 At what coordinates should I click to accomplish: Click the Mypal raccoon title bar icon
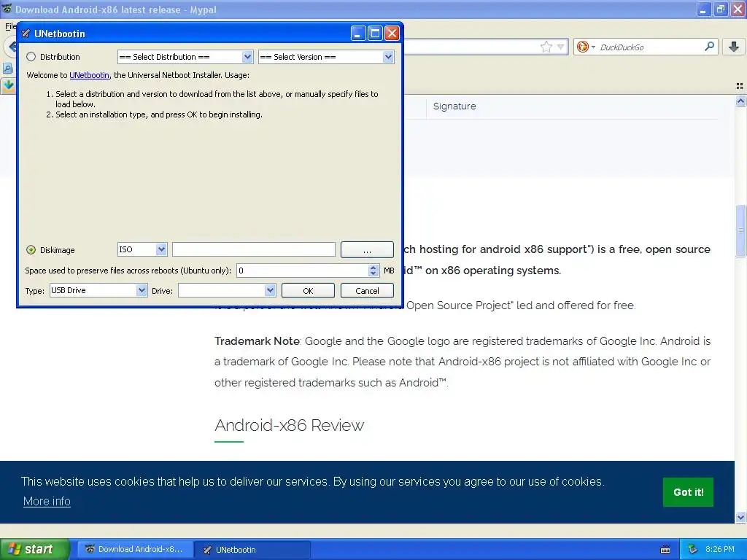click(x=7, y=9)
